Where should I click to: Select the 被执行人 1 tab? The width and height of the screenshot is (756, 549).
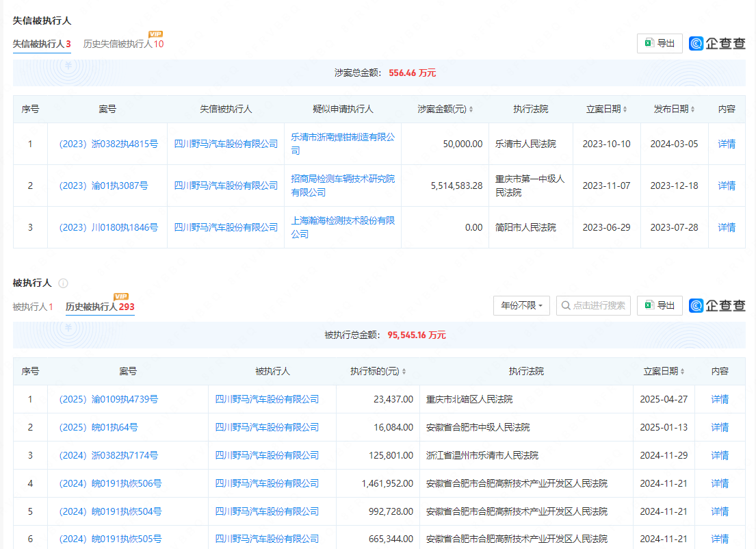[32, 307]
